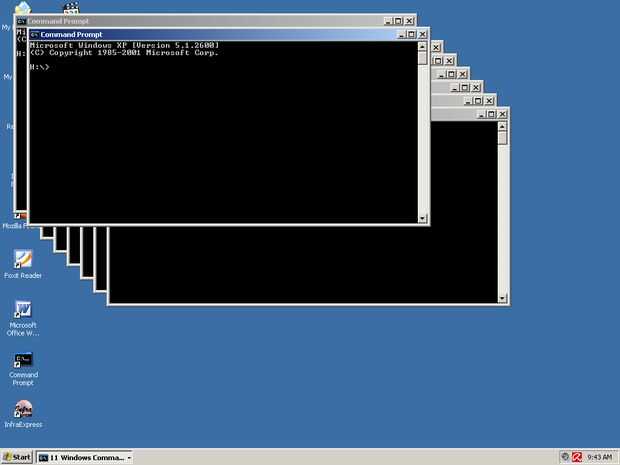620x465 pixels.
Task: Minimize the active Command Prompt window
Action: pos(401,35)
